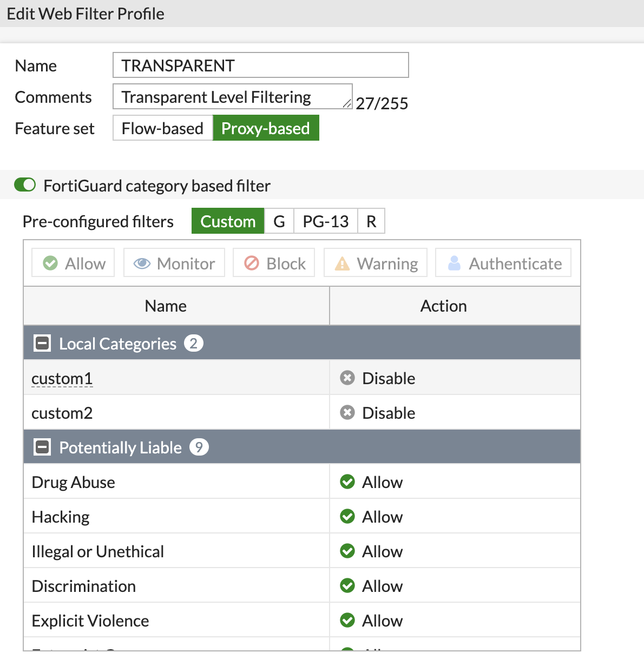Apply the R pre-configured filter
Viewport: 644px width, 659px height.
click(x=371, y=221)
